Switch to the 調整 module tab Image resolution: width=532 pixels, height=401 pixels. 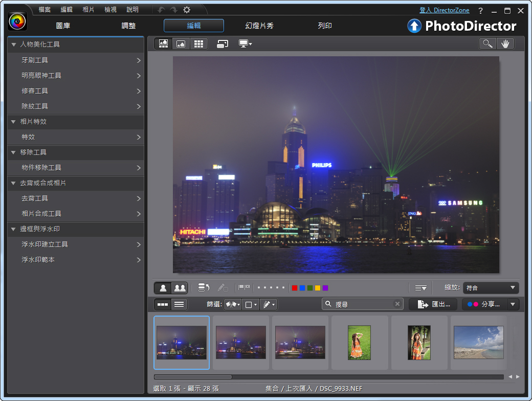pos(128,26)
